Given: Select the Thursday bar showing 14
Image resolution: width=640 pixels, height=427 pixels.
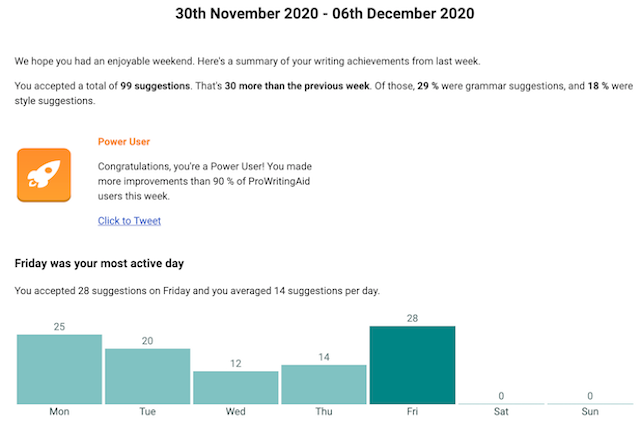Looking at the screenshot, I should tap(324, 385).
